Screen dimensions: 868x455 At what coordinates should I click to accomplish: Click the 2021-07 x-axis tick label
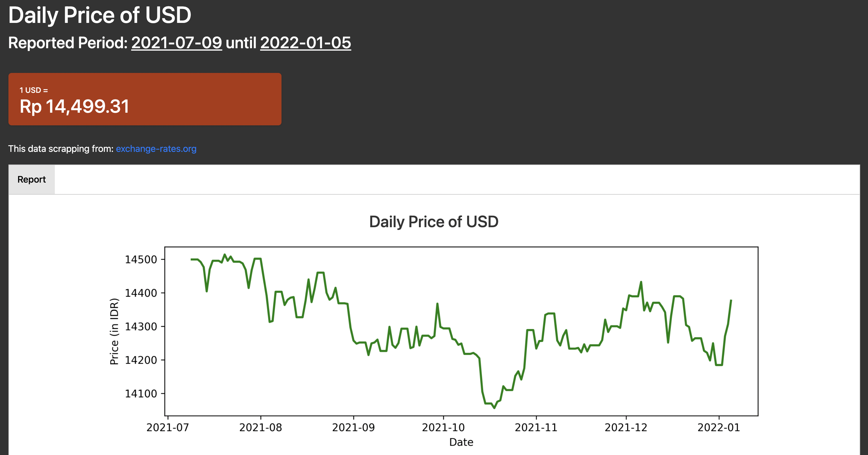(168, 427)
